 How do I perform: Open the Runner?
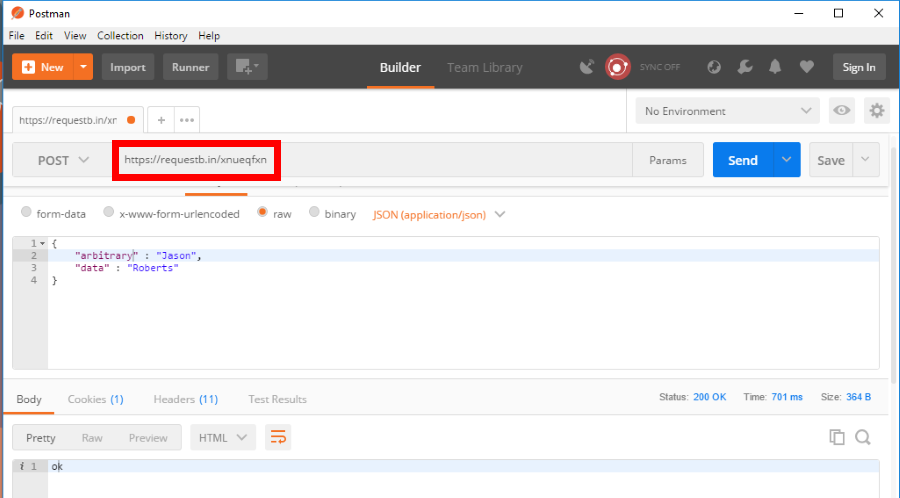tap(191, 67)
